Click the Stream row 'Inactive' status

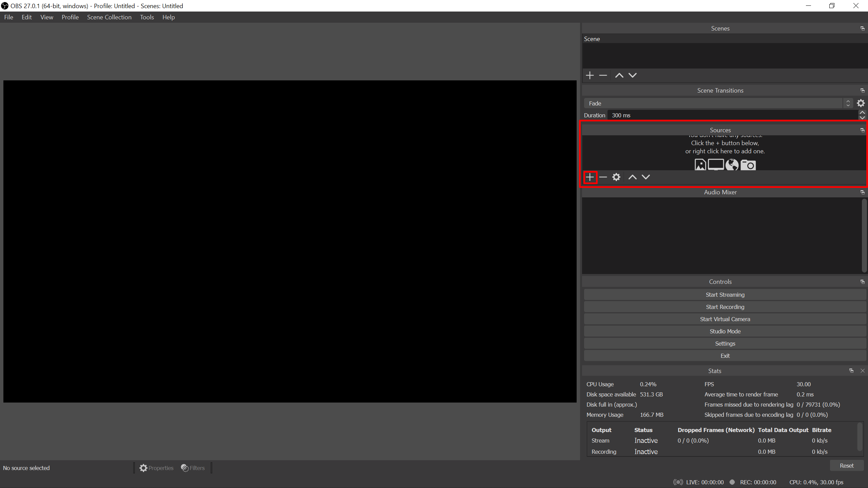[646, 441]
